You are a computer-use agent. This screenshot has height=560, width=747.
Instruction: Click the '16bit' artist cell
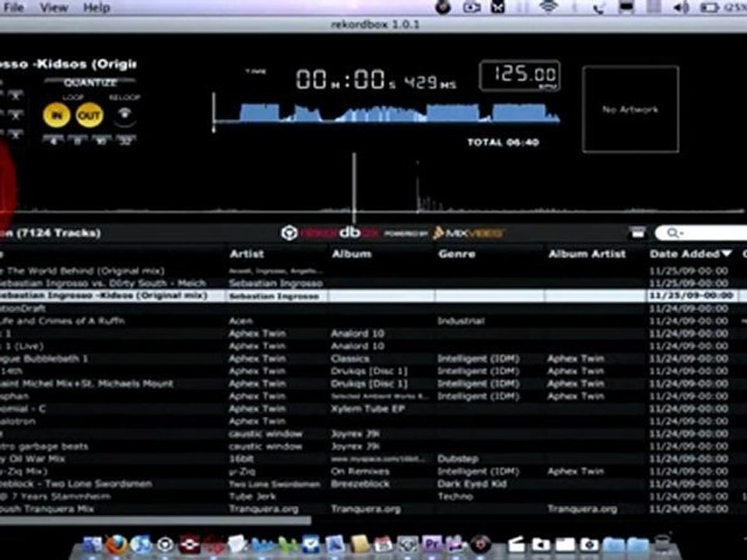click(241, 459)
